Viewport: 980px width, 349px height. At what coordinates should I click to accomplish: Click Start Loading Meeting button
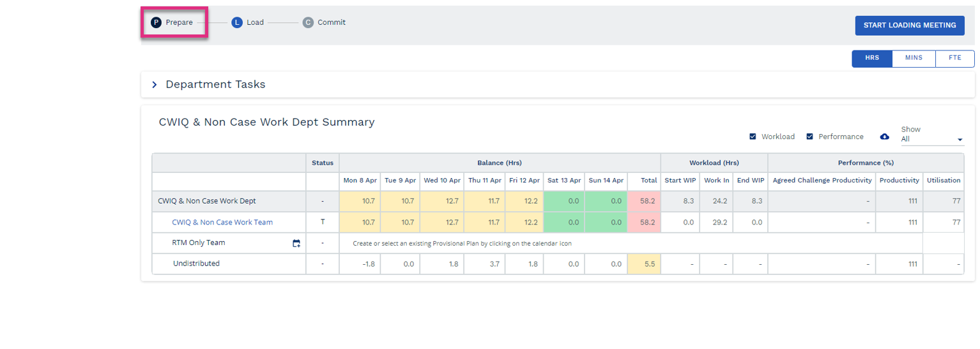tap(910, 25)
